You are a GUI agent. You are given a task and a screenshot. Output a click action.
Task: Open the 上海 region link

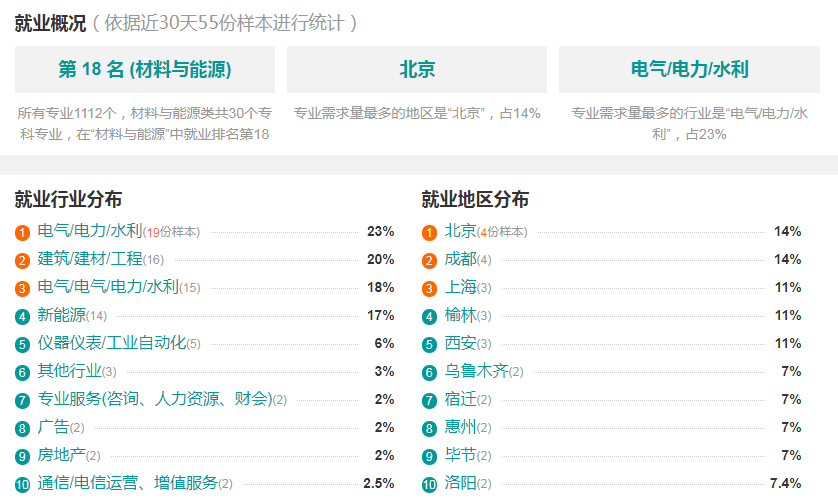click(460, 287)
